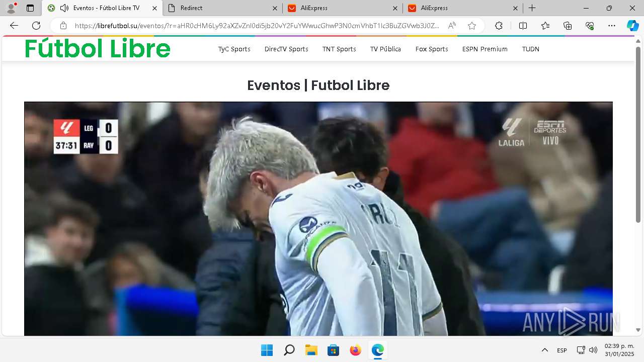Close the first AliExpress tab
Viewport: 644px width, 362px height.
coord(395,8)
